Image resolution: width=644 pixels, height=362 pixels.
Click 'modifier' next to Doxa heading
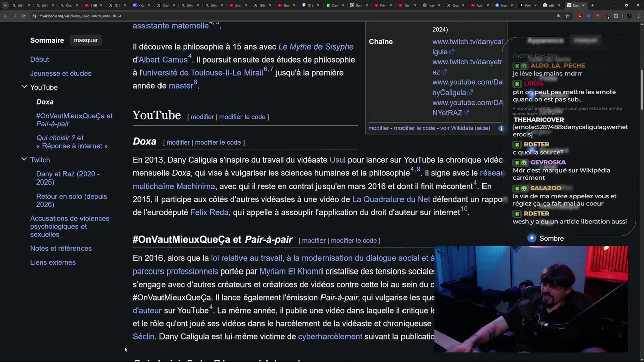178,142
